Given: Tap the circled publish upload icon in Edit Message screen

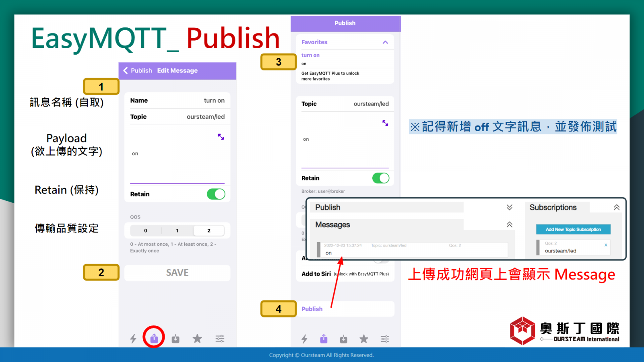Looking at the screenshot, I should pos(154,338).
